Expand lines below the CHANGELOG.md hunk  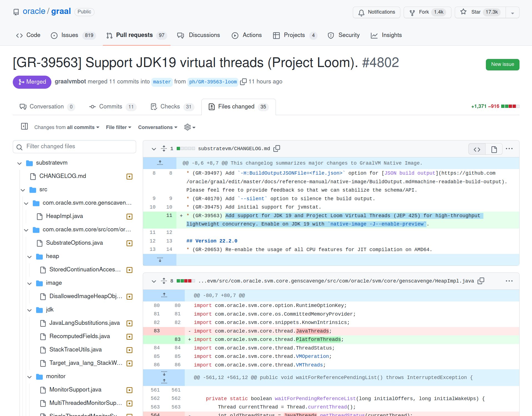(160, 260)
